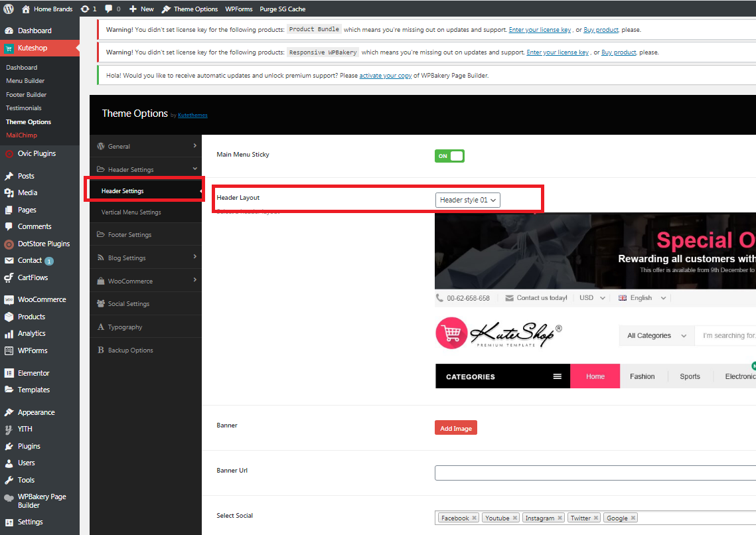Viewport: 756px width, 535px height.
Task: Click the Elementor icon
Action: (x=9, y=373)
